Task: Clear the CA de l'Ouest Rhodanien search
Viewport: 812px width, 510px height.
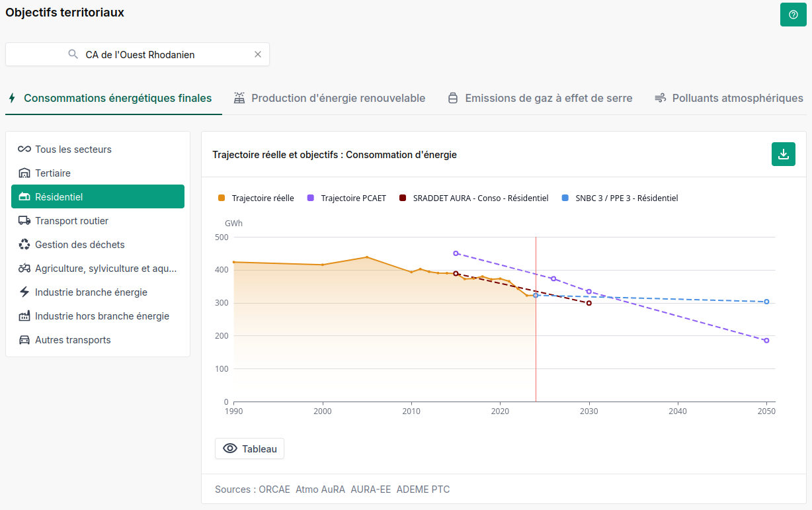Action: pos(258,54)
